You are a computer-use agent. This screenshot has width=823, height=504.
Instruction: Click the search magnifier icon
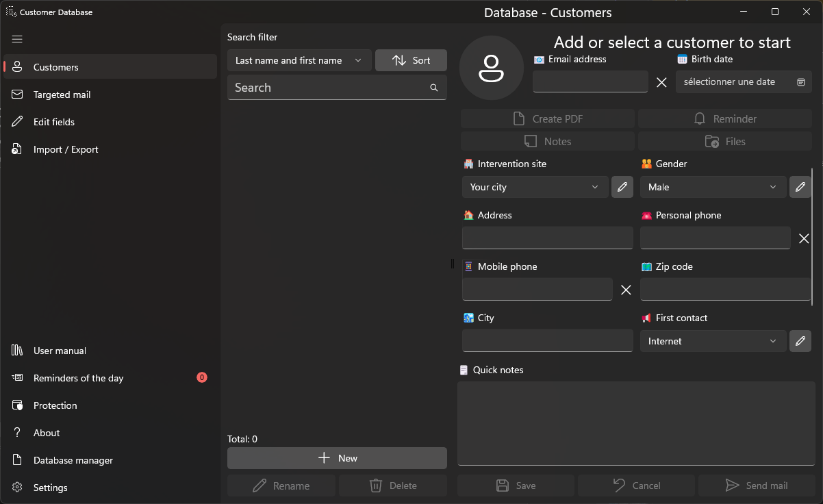click(x=434, y=88)
